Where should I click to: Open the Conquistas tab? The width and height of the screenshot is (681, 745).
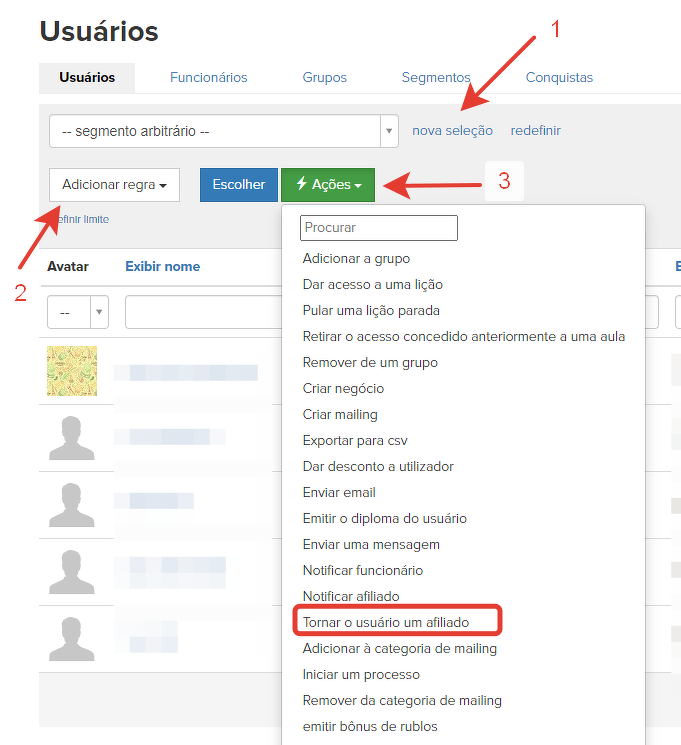(x=559, y=77)
